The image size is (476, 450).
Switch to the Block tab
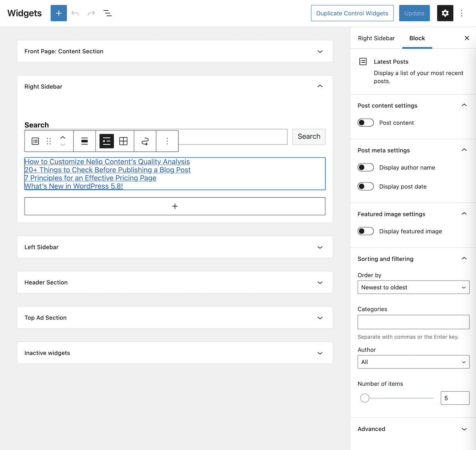point(417,38)
